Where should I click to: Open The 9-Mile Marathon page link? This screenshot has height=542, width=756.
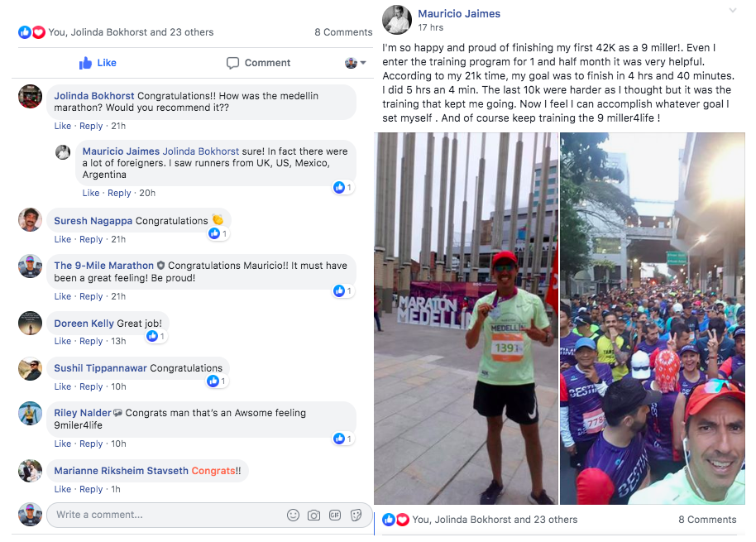tap(103, 266)
